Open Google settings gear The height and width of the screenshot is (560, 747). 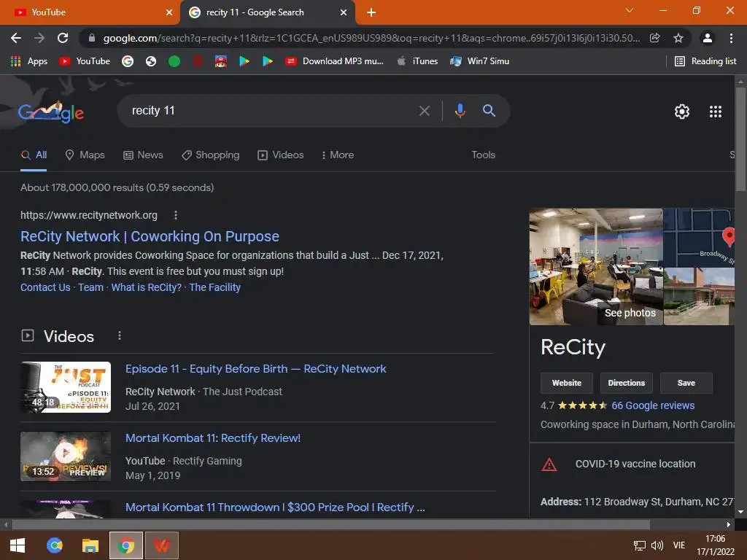(x=682, y=112)
